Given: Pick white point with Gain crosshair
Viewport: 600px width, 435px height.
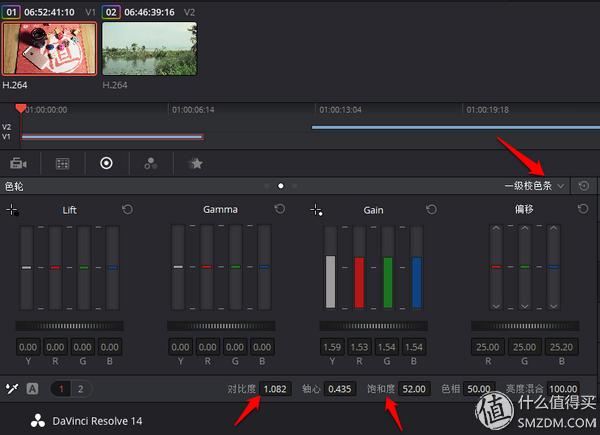Looking at the screenshot, I should pos(316,210).
